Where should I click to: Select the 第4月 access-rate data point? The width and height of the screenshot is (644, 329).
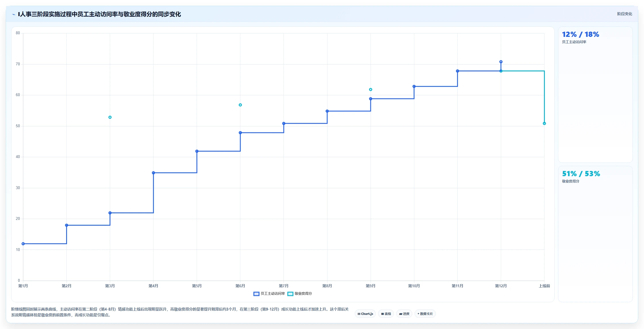[154, 173]
